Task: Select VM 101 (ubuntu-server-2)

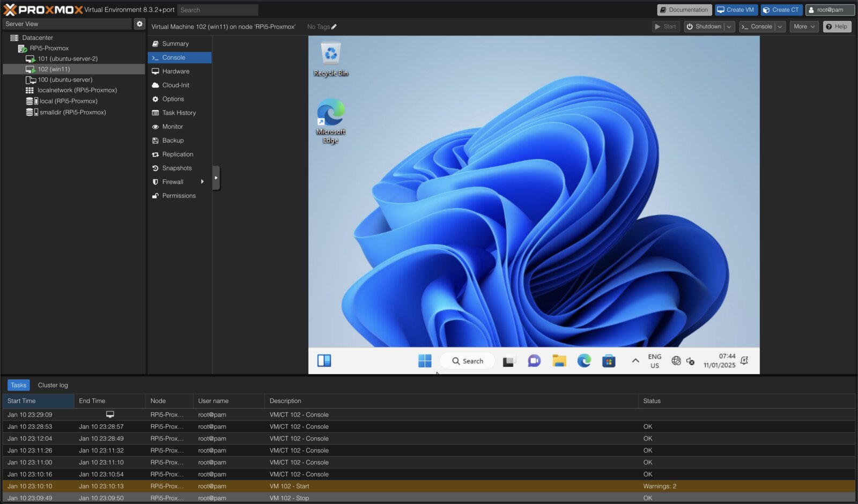Action: pyautogui.click(x=68, y=58)
